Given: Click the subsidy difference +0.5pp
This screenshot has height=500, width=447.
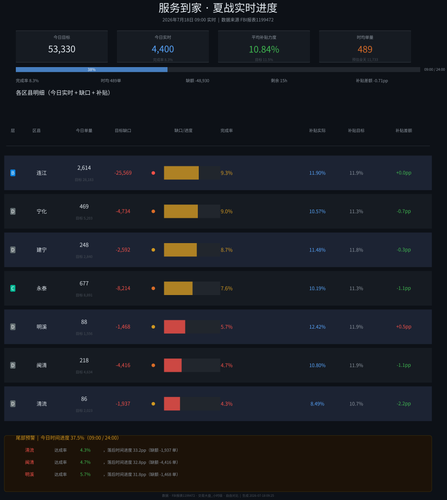Looking at the screenshot, I should click(404, 327).
